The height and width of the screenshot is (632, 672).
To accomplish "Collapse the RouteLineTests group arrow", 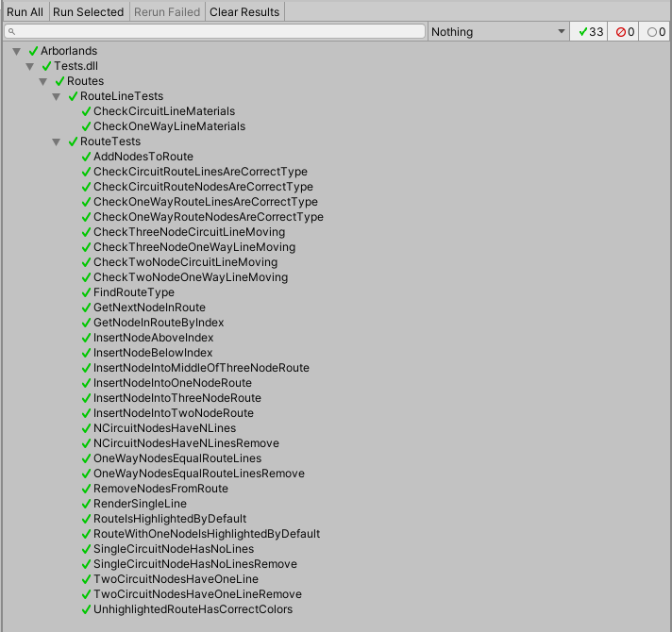I will [x=58, y=96].
